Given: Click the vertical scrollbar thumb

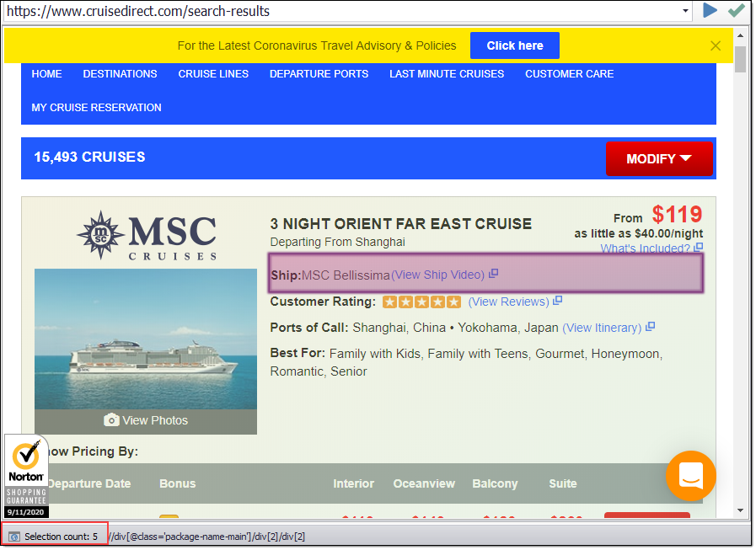Looking at the screenshot, I should [x=740, y=60].
